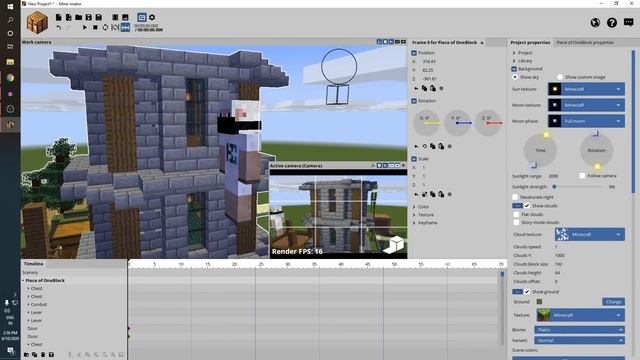Click the Time wheel control
640x360 pixels.
pos(540,150)
